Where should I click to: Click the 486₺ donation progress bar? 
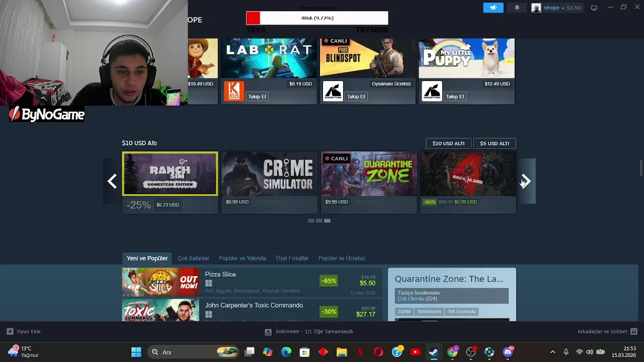(317, 18)
